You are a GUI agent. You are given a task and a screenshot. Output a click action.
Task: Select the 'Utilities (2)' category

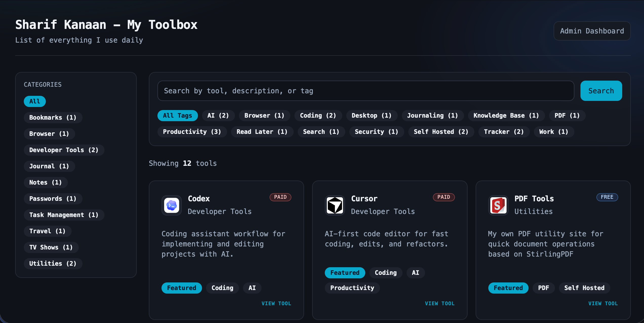(53, 263)
